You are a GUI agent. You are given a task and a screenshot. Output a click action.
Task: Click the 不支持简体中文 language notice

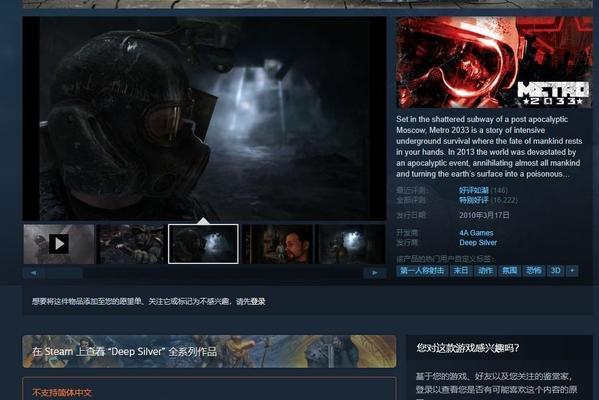(62, 393)
